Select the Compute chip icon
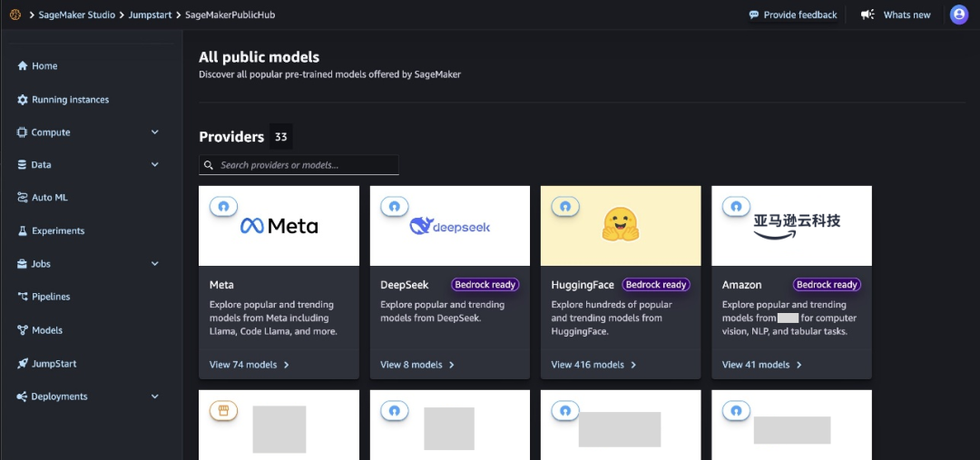This screenshot has width=980, height=460. click(23, 132)
